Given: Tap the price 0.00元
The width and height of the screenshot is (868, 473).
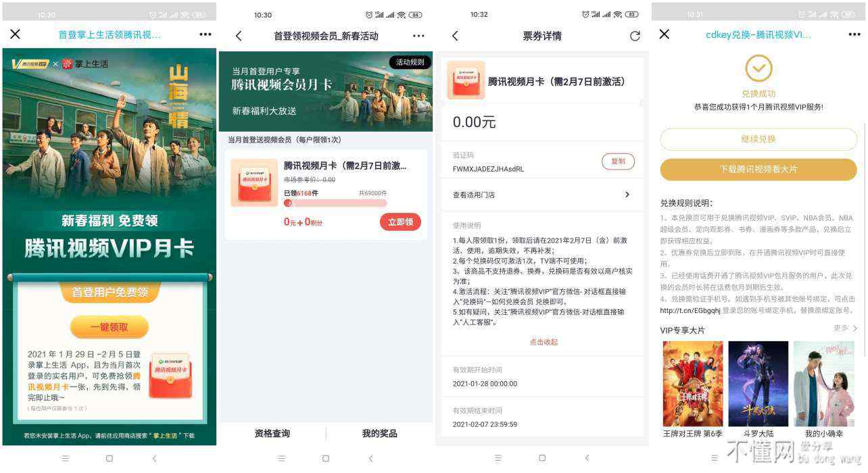Looking at the screenshot, I should [x=474, y=122].
